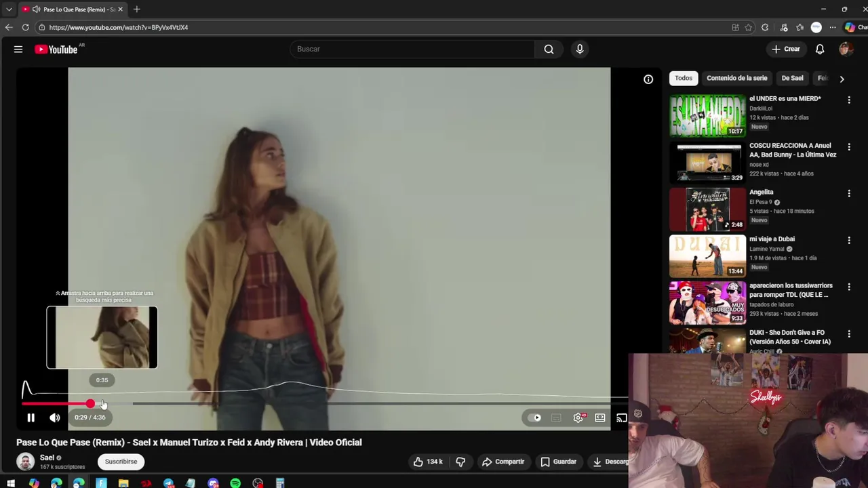Show video info card icon
The height and width of the screenshot is (488, 868).
(x=648, y=79)
